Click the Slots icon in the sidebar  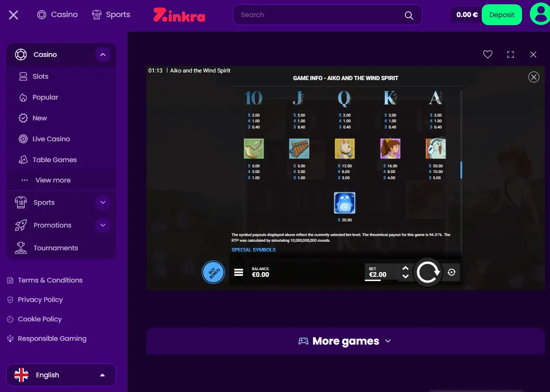[x=23, y=76]
